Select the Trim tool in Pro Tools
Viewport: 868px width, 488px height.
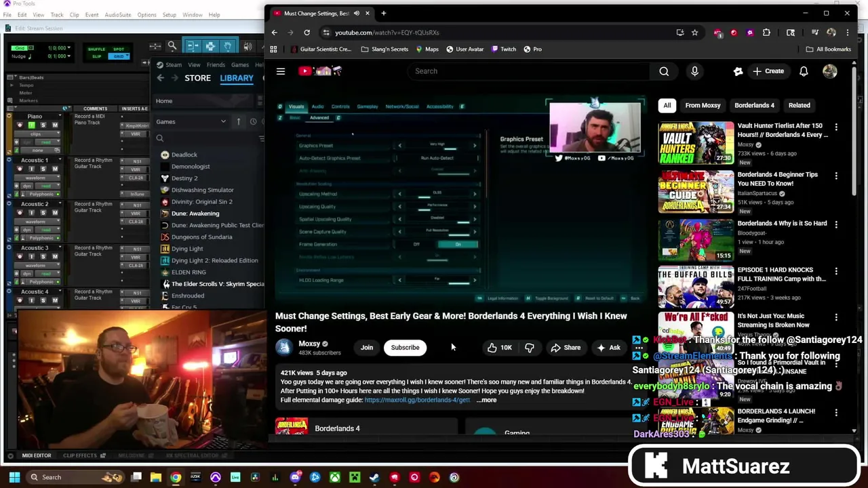[x=193, y=46]
